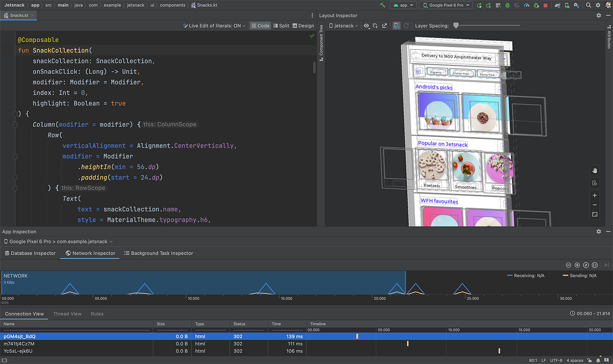Stop the running app with the red square

[545, 5]
